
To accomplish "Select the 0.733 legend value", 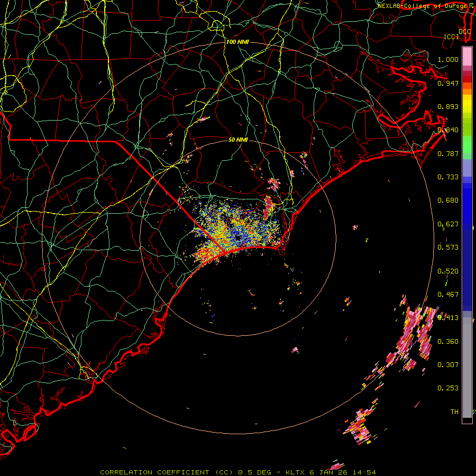I will click(448, 177).
